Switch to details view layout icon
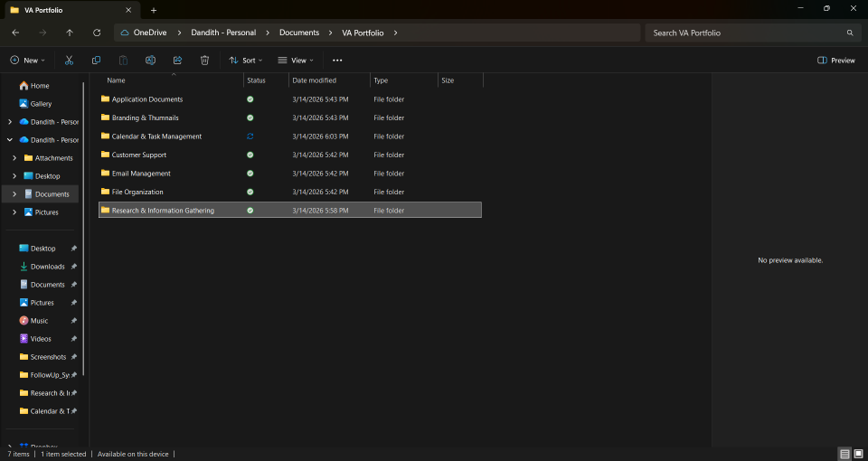The height and width of the screenshot is (461, 868). tap(844, 454)
